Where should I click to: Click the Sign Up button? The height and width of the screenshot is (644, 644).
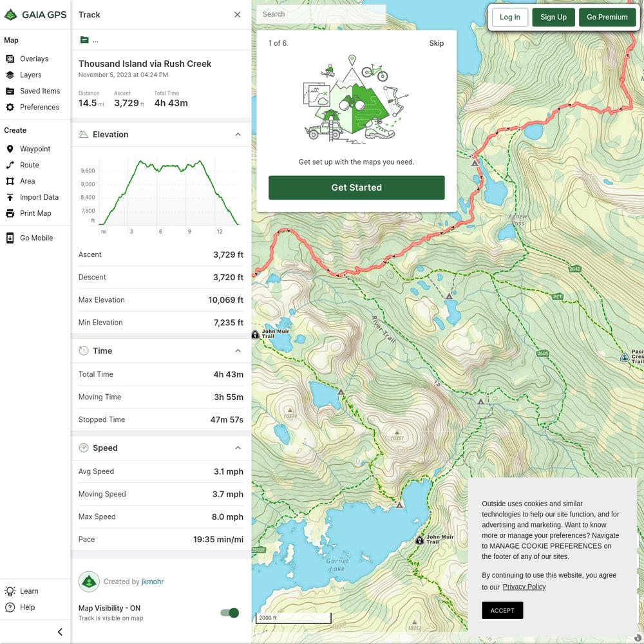coord(553,17)
